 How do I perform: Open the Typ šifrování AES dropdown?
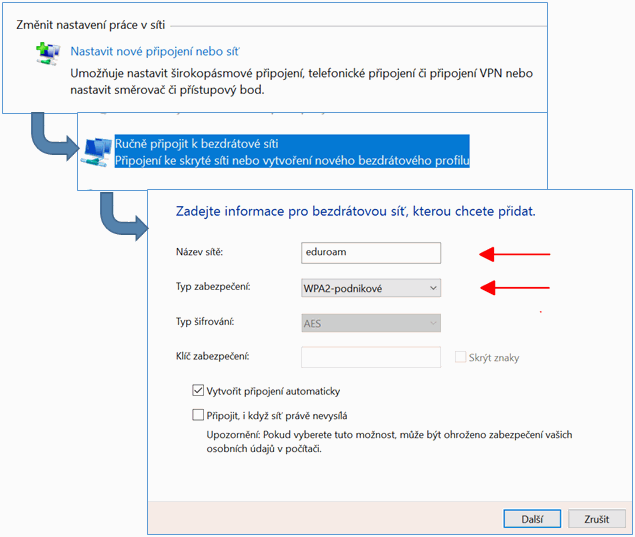[370, 323]
